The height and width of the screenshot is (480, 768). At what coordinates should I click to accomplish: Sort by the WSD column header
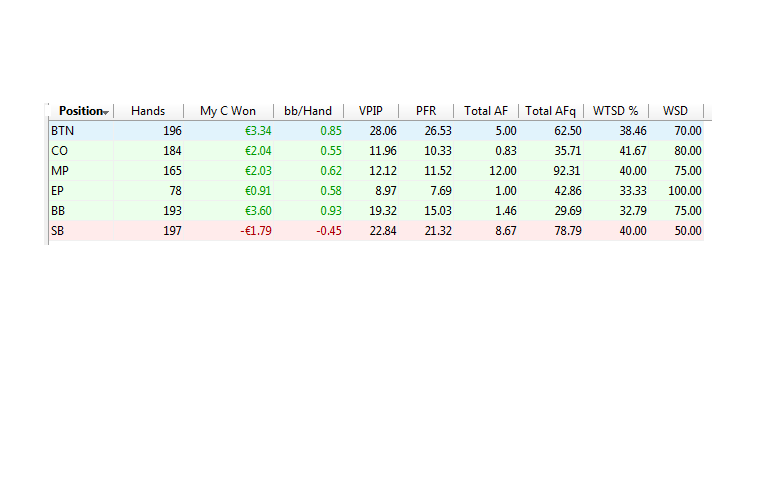click(675, 111)
